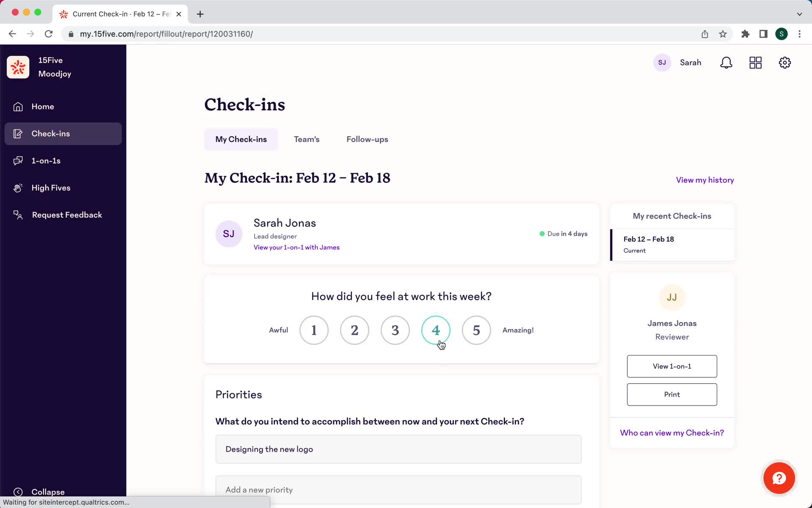812x508 pixels.
Task: Open the 1-on-1s sidebar icon
Action: click(x=17, y=160)
